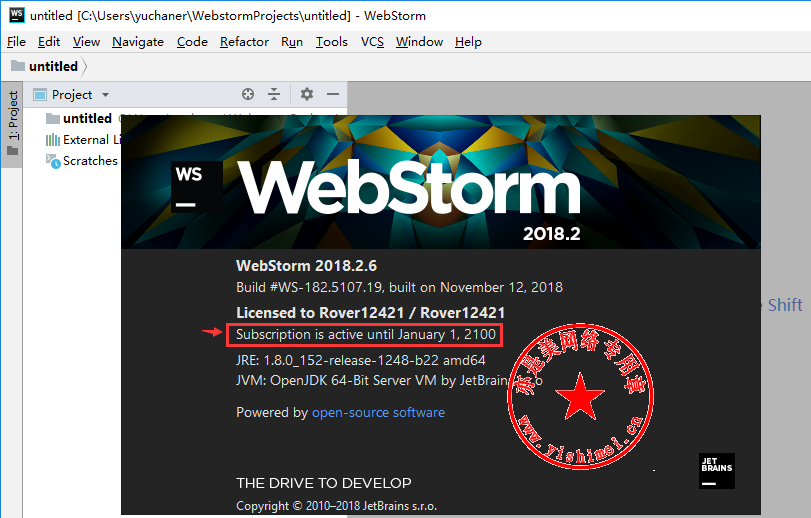Click the scroll from source target icon
Image resolution: width=811 pixels, height=518 pixels.
tap(248, 94)
